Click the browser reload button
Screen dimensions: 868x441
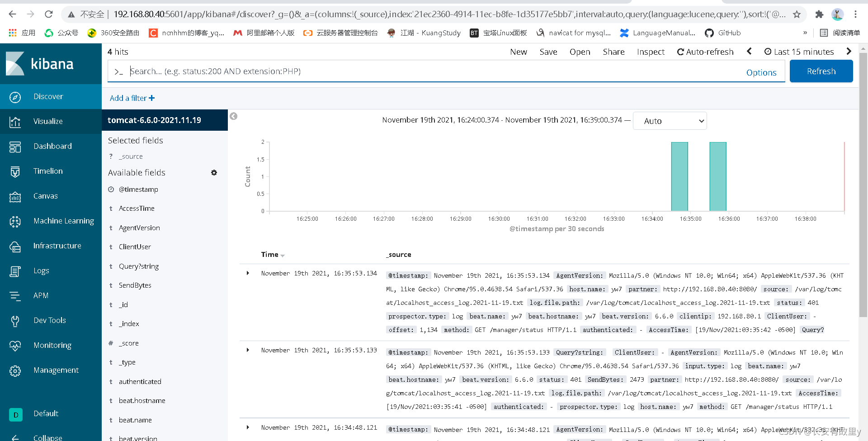[49, 14]
